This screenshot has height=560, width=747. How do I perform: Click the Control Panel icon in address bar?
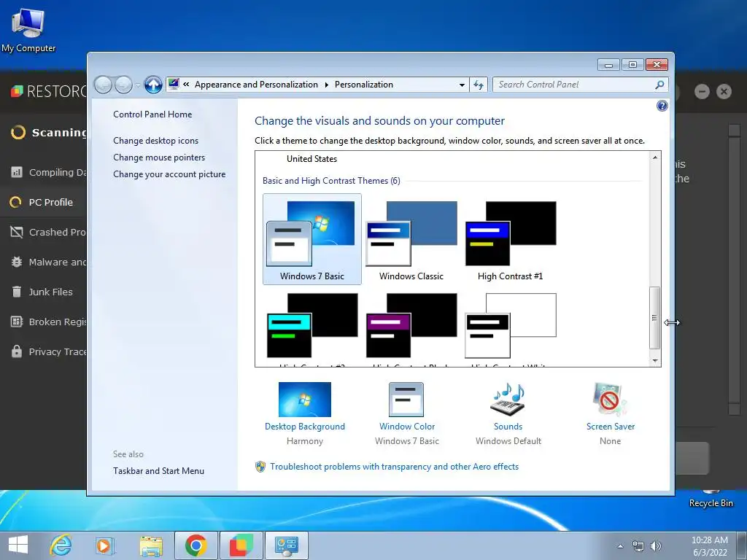click(x=174, y=85)
